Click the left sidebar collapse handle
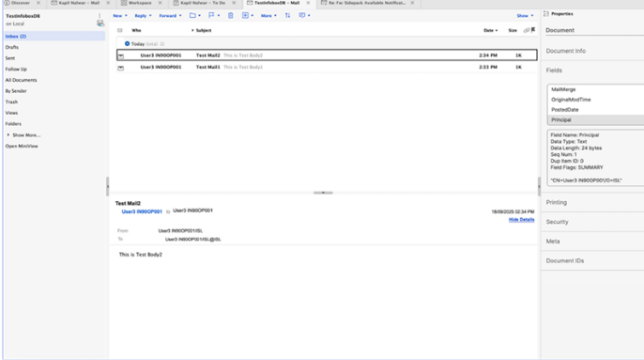 pyautogui.click(x=108, y=186)
